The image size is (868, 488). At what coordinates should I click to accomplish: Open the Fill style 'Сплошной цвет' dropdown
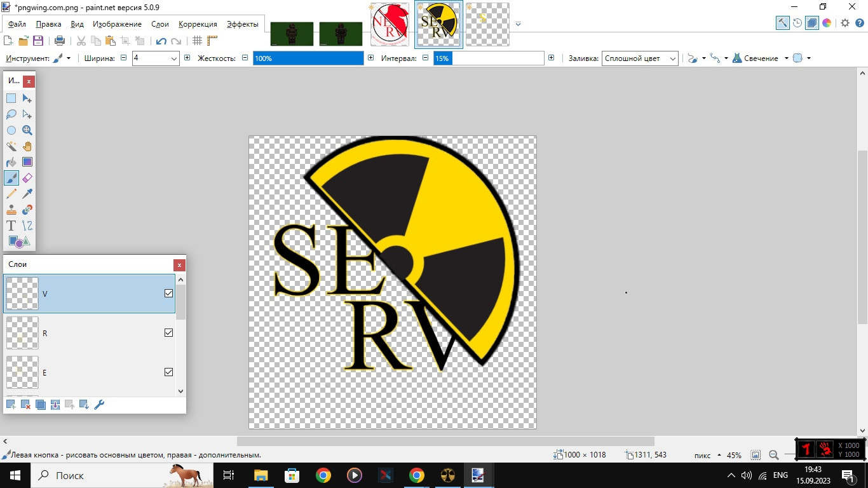tap(640, 58)
